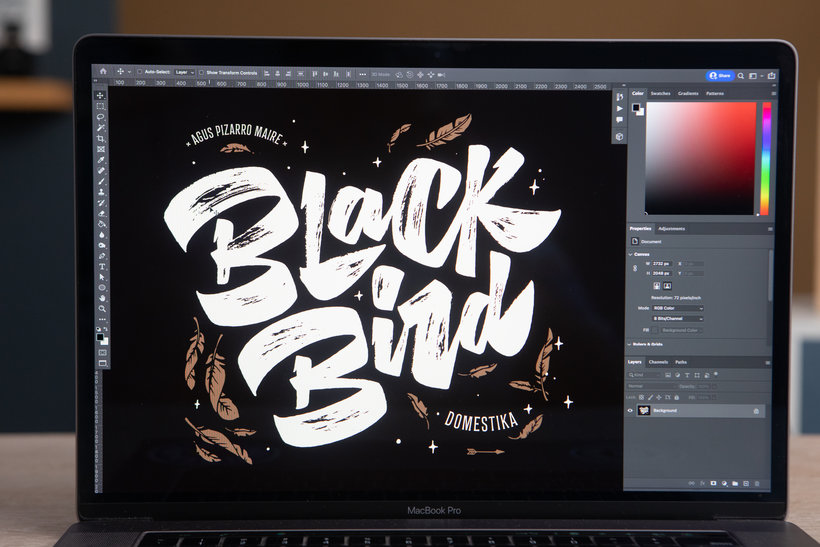Screen dimensions: 820x547
Task: Select the Brush tool
Action: (101, 181)
